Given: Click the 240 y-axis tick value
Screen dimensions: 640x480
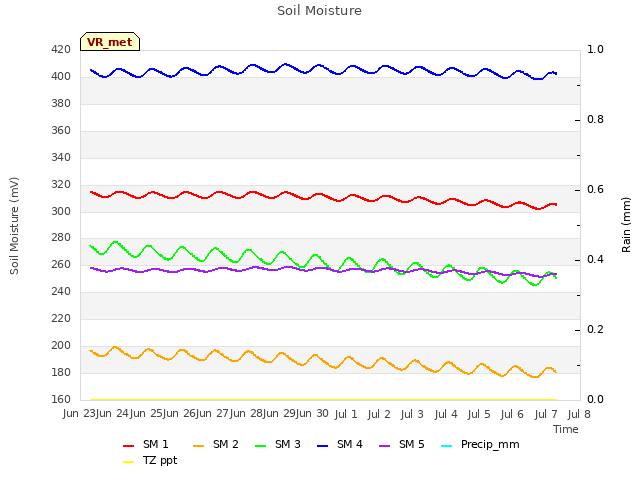Looking at the screenshot, I should [x=61, y=291].
